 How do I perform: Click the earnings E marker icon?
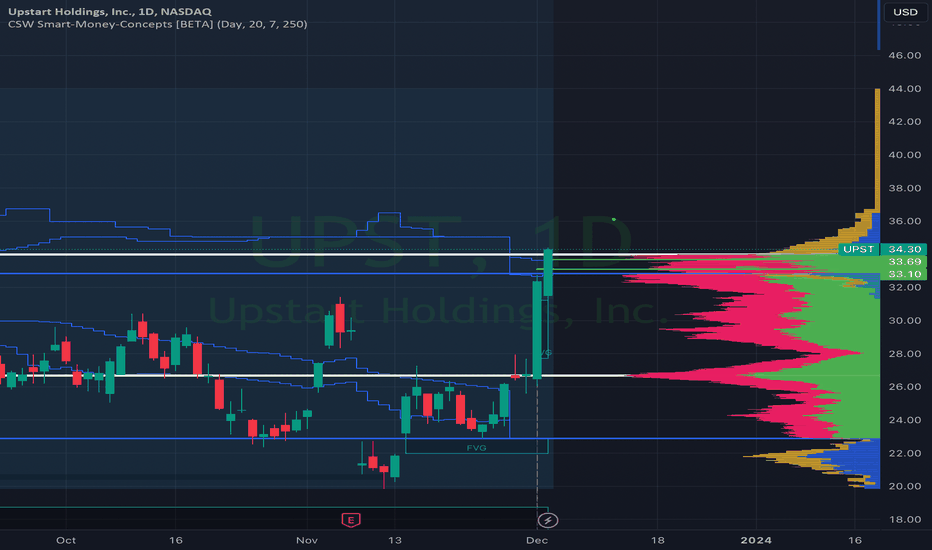click(351, 520)
